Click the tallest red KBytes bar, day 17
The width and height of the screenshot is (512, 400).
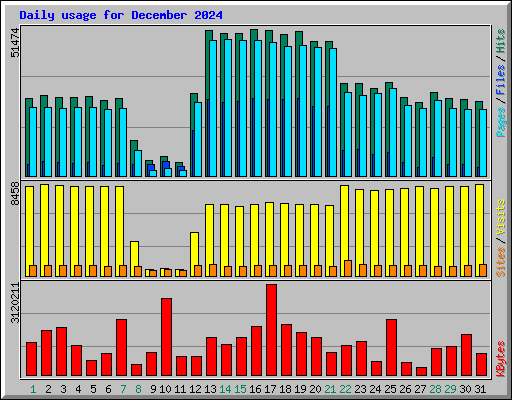pos(271,330)
